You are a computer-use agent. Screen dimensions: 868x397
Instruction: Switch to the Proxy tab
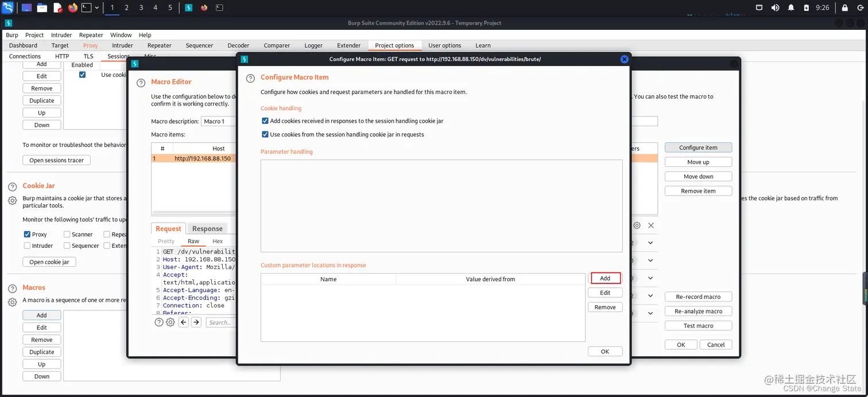coord(90,45)
